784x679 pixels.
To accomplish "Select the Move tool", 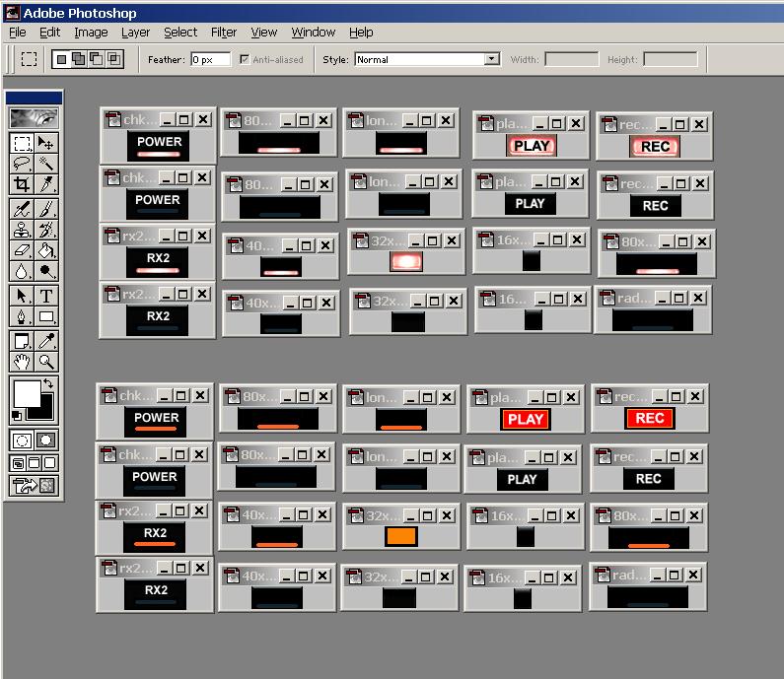I will 46,144.
